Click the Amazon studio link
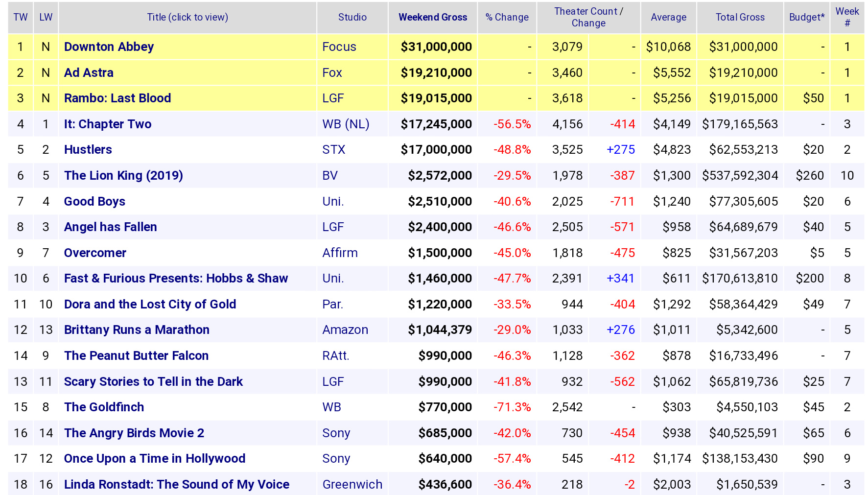 [x=345, y=330]
